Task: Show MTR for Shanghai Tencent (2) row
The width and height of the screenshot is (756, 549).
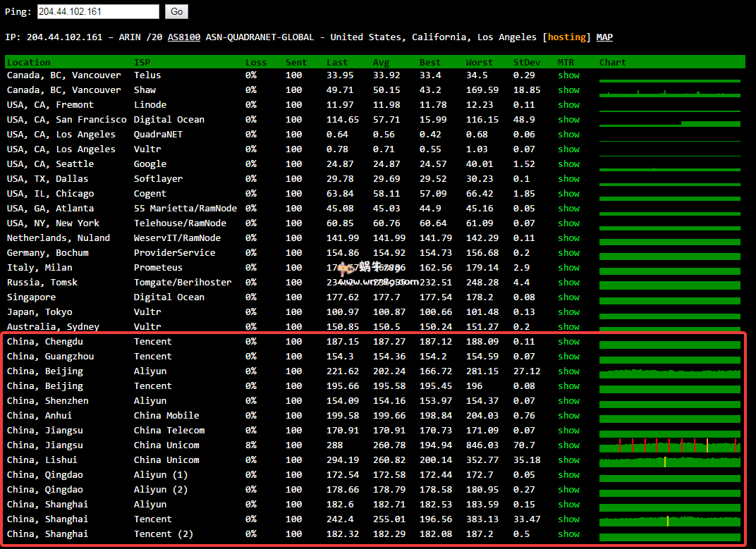Action: 568,534
